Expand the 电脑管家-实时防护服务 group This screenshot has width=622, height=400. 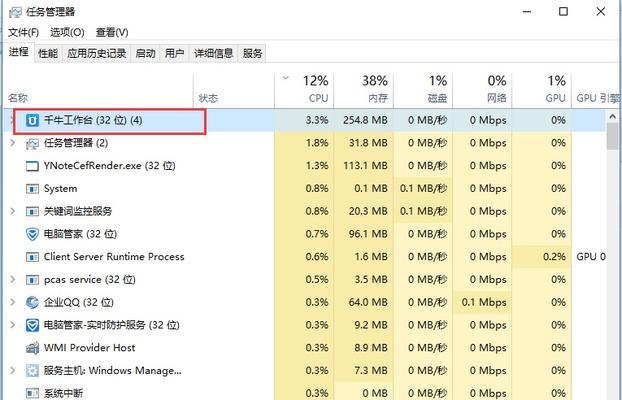pyautogui.click(x=13, y=325)
